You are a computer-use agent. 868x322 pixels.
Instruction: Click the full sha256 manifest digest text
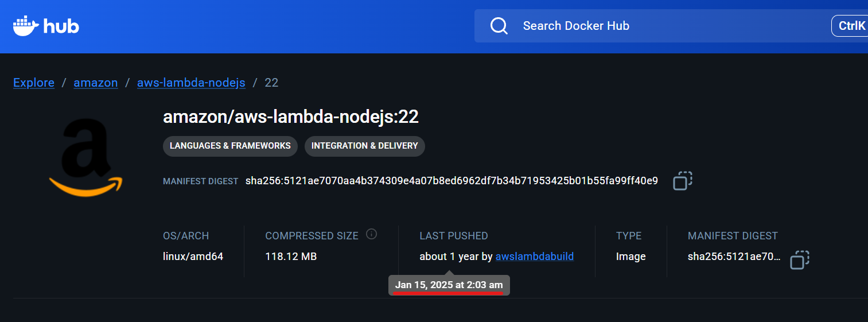tap(451, 181)
